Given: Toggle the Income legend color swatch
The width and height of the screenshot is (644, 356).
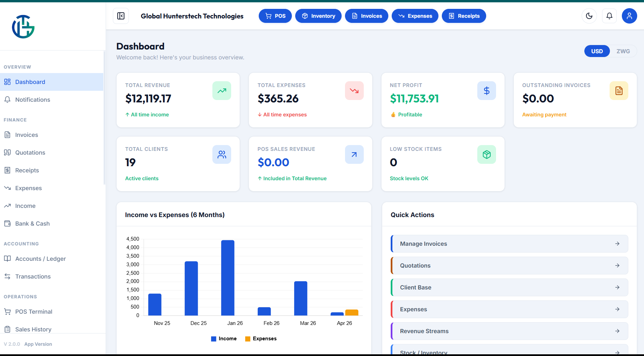Looking at the screenshot, I should (214, 339).
